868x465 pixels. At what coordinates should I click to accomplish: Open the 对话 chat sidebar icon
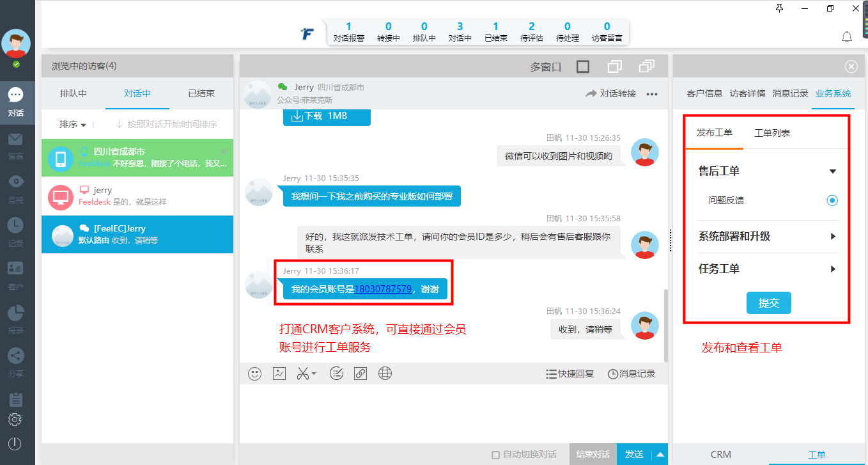16,102
